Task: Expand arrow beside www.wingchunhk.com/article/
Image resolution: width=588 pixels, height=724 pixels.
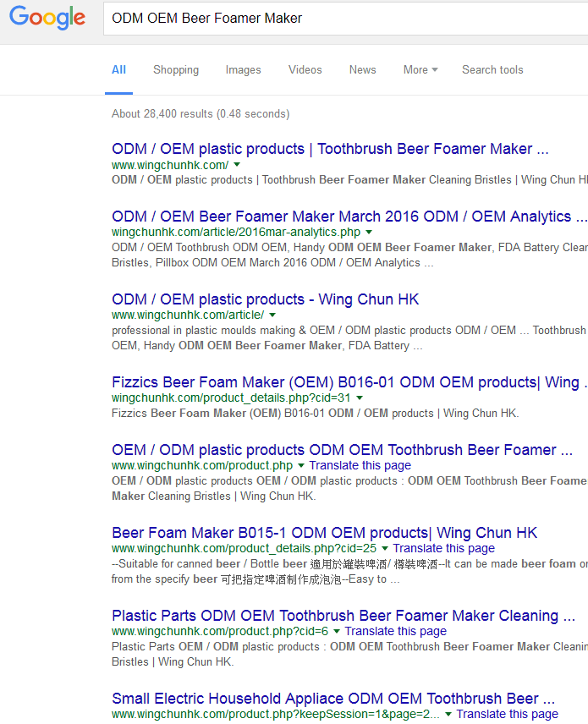Action: coord(272,315)
